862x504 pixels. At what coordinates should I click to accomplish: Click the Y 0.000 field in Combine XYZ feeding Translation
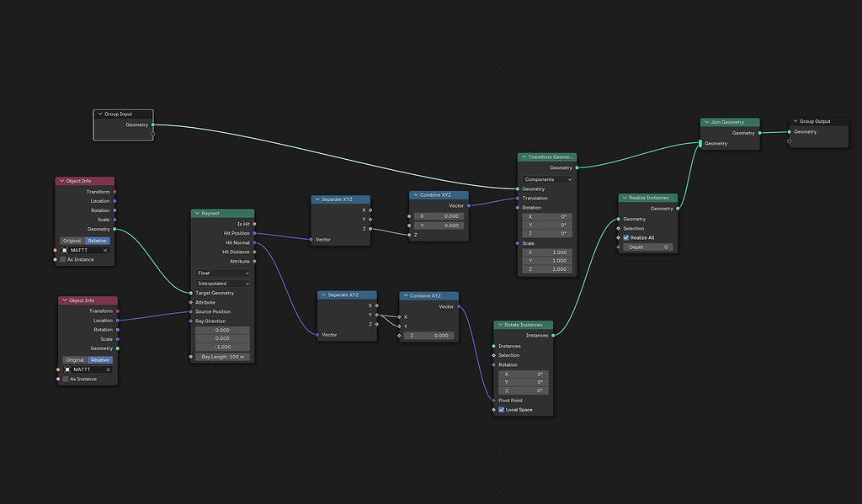click(x=439, y=225)
